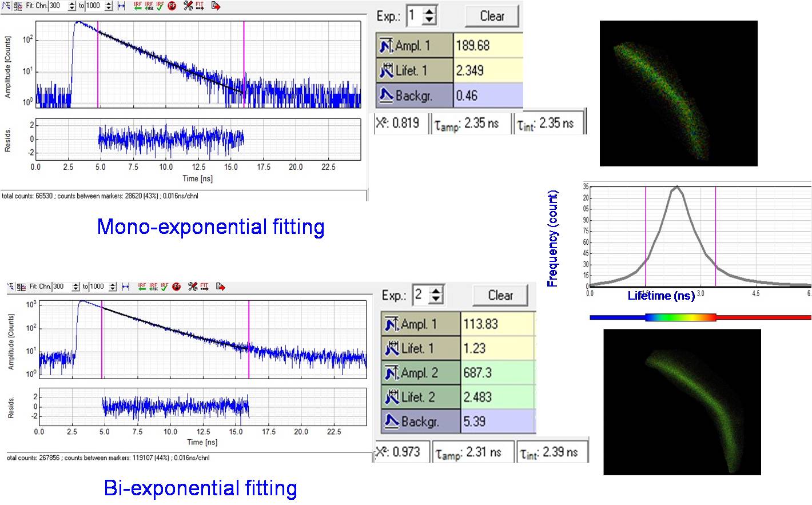The height and width of the screenshot is (505, 812).
Task: Click the Fit Chn. 300 field in top toolbar
Action: (x=58, y=6)
